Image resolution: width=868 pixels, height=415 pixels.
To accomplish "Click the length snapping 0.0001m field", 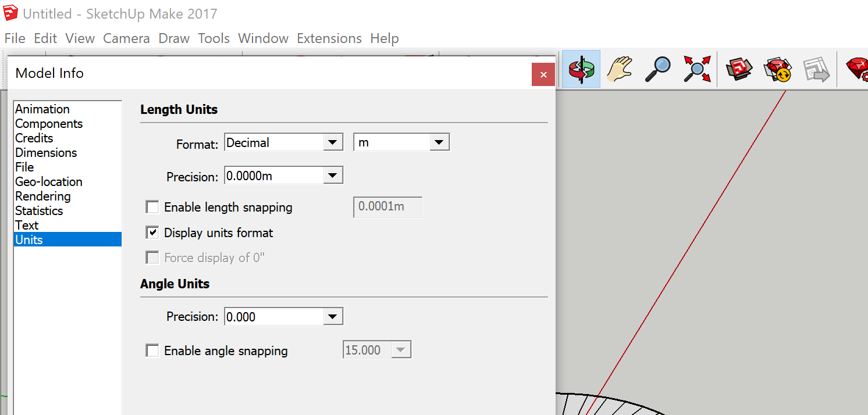I will click(388, 207).
